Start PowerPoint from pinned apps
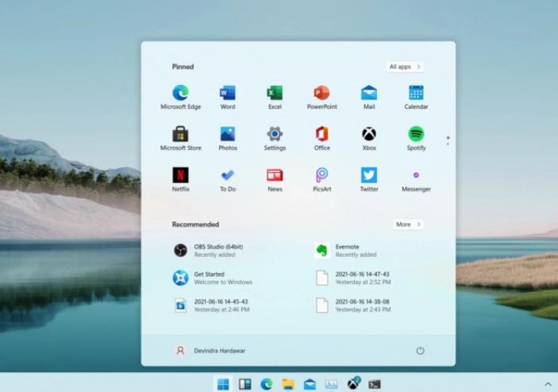The width and height of the screenshot is (558, 392). 321,97
